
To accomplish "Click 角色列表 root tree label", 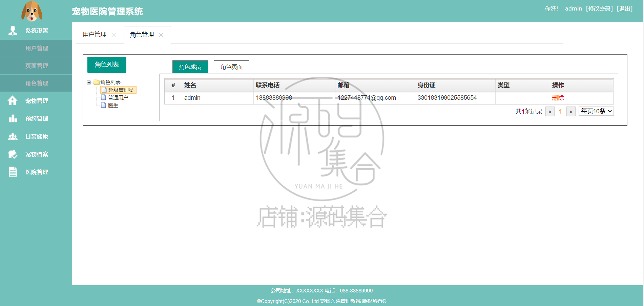I will pyautogui.click(x=110, y=82).
